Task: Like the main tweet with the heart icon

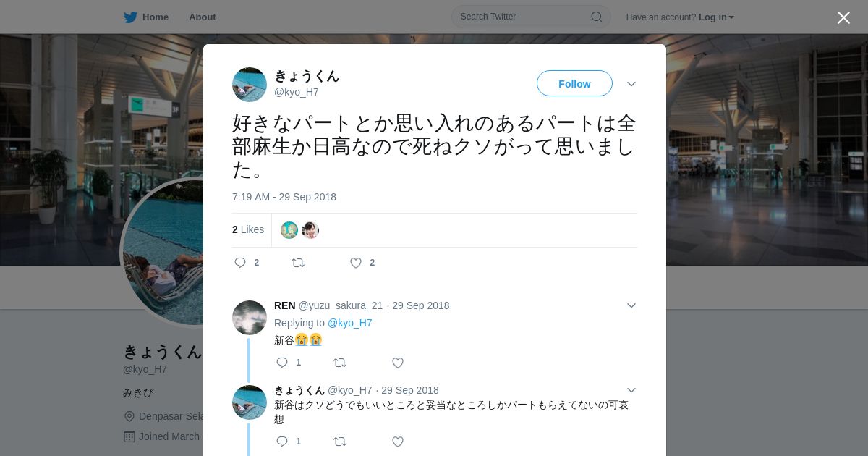Action: (356, 263)
